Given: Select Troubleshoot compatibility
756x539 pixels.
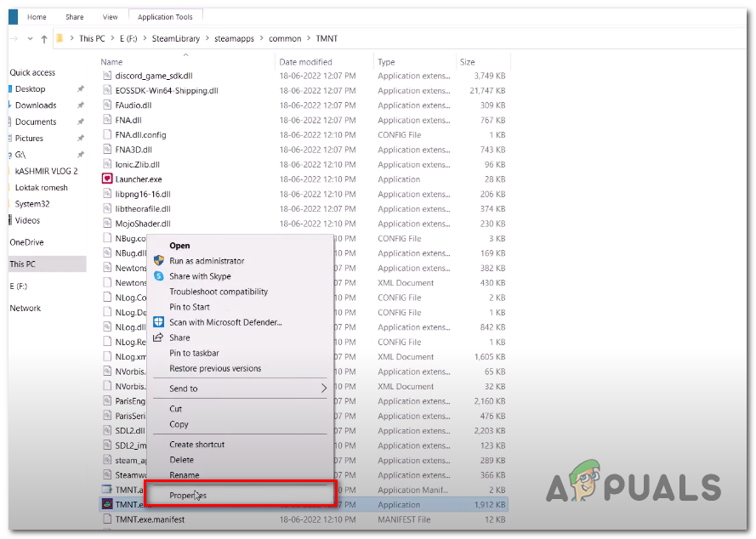Looking at the screenshot, I should (240, 292).
